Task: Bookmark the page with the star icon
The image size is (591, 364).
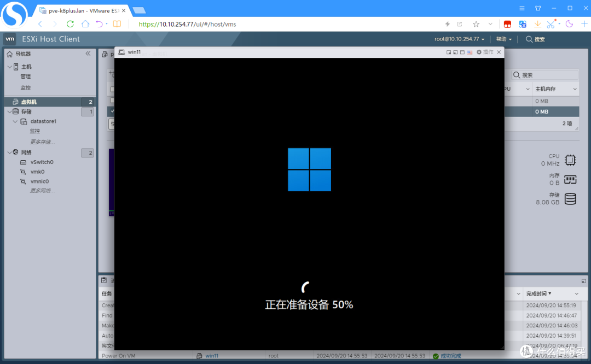Action: pyautogui.click(x=476, y=24)
